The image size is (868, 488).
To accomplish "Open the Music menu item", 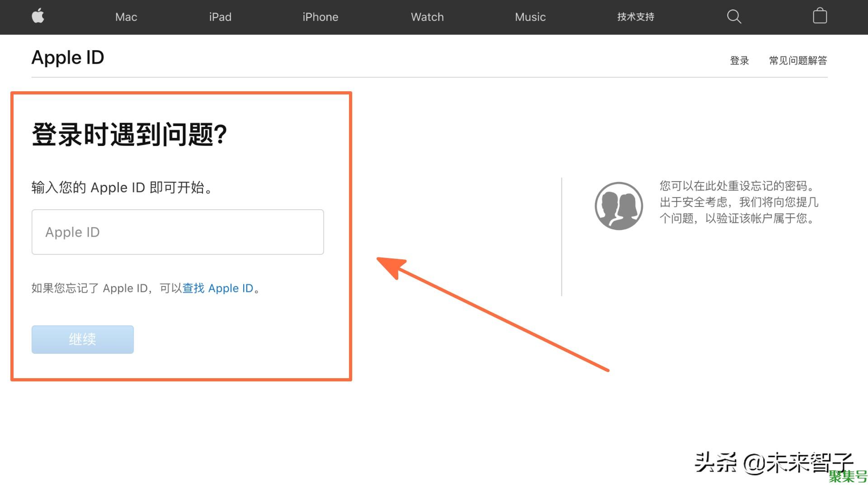I will [530, 17].
